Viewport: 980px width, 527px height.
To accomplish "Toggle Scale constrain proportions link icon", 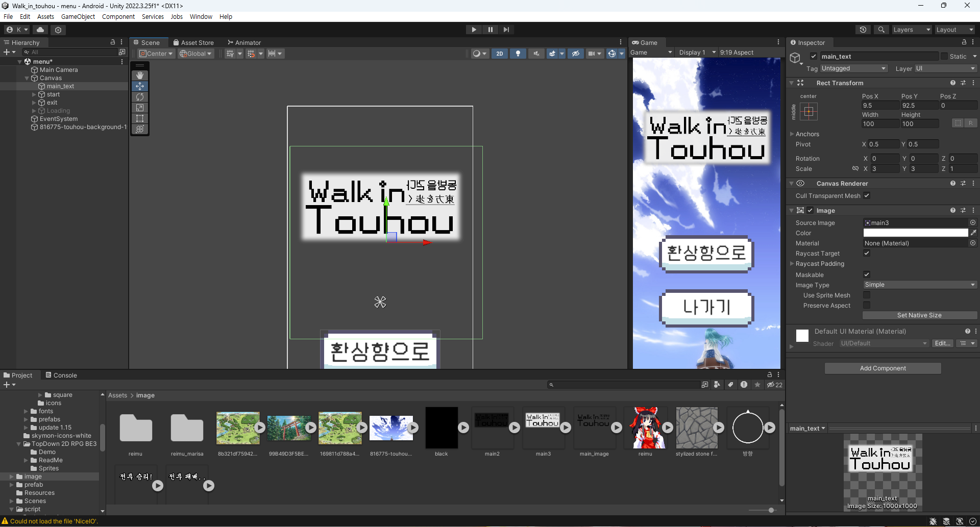I will tap(855, 168).
